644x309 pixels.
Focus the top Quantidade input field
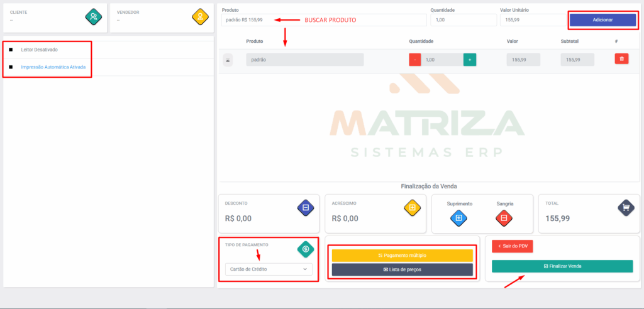coord(464,20)
